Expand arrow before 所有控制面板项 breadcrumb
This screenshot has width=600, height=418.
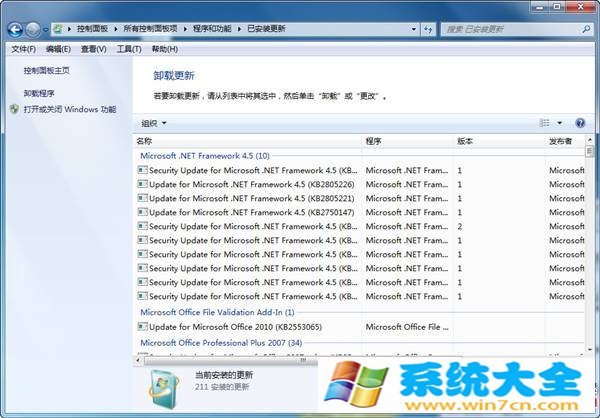(116, 29)
